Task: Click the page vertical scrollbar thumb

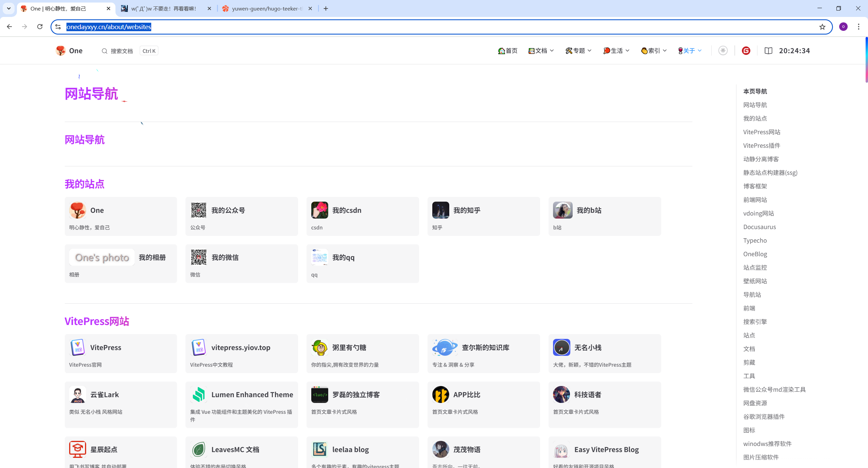Action: 866,60
